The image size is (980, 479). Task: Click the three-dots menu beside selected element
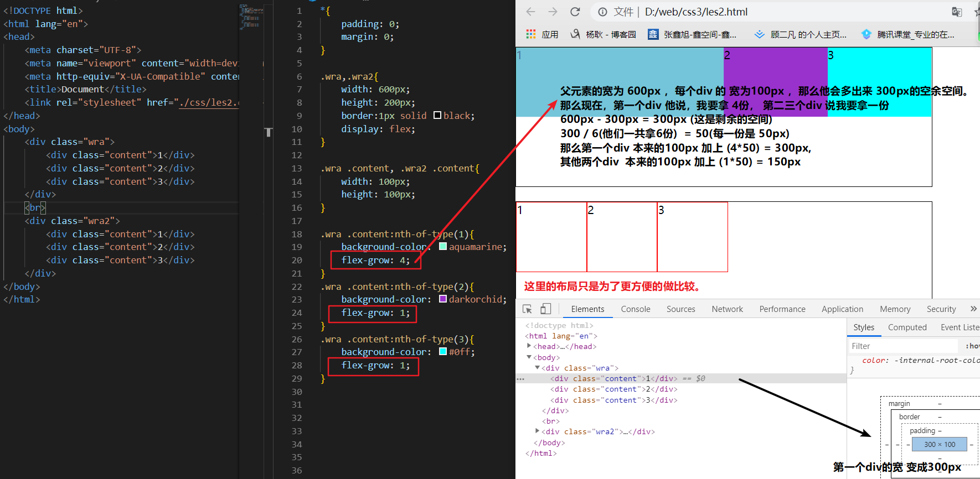point(520,379)
